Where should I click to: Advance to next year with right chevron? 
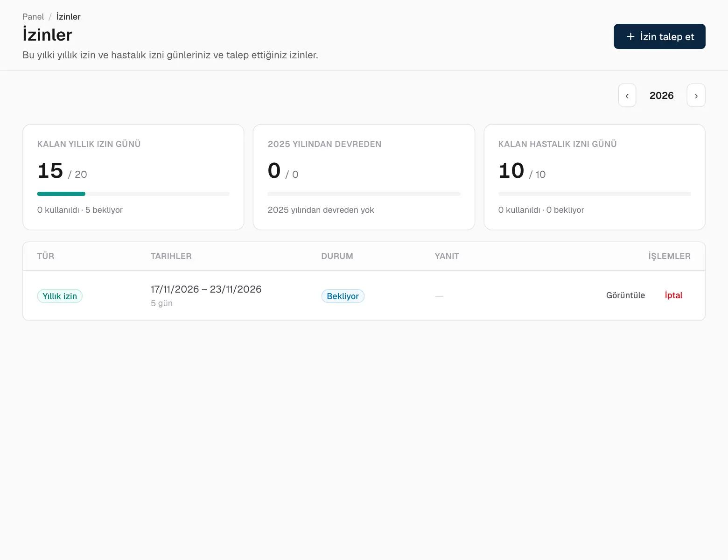pos(696,95)
